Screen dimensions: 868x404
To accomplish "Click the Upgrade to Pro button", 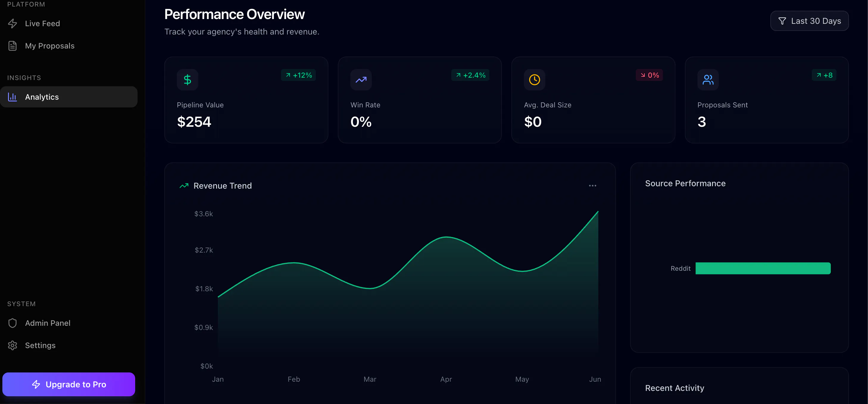I will click(69, 384).
